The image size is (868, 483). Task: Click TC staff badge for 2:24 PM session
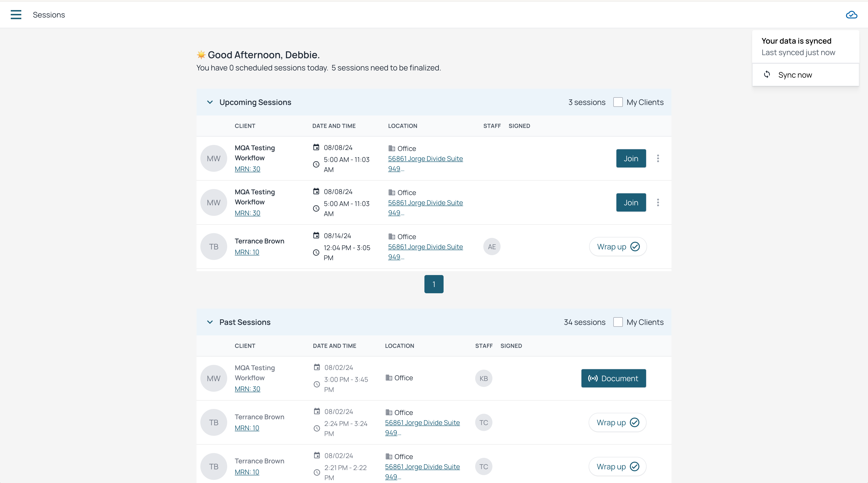click(484, 423)
